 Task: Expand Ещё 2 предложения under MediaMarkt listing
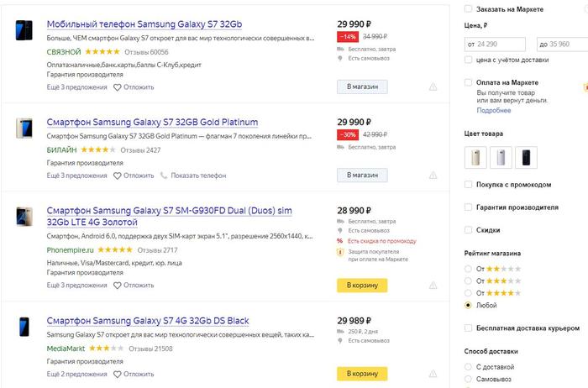coord(77,373)
